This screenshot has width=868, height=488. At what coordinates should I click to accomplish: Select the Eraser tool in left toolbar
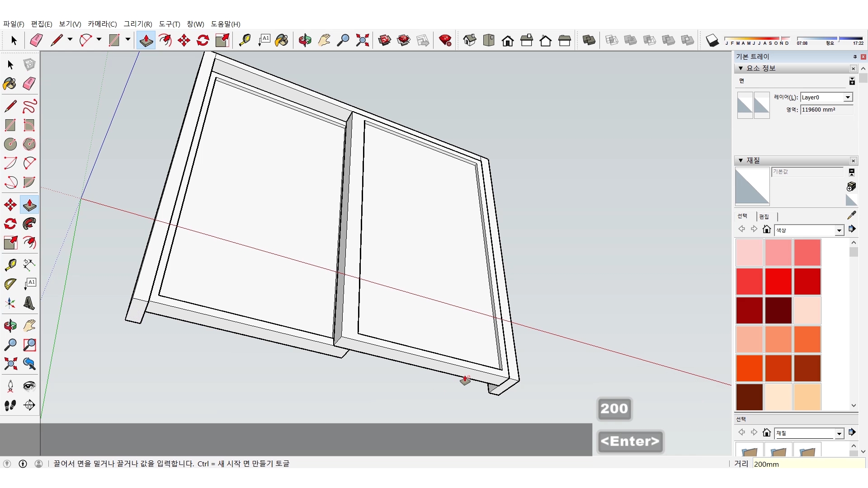point(29,84)
